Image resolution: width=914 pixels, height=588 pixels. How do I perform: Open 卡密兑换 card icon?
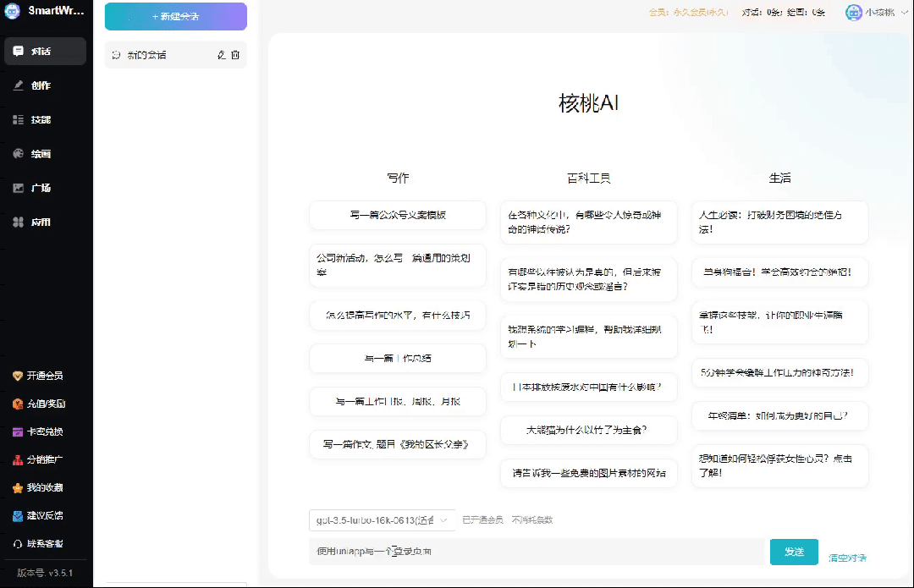point(18,431)
